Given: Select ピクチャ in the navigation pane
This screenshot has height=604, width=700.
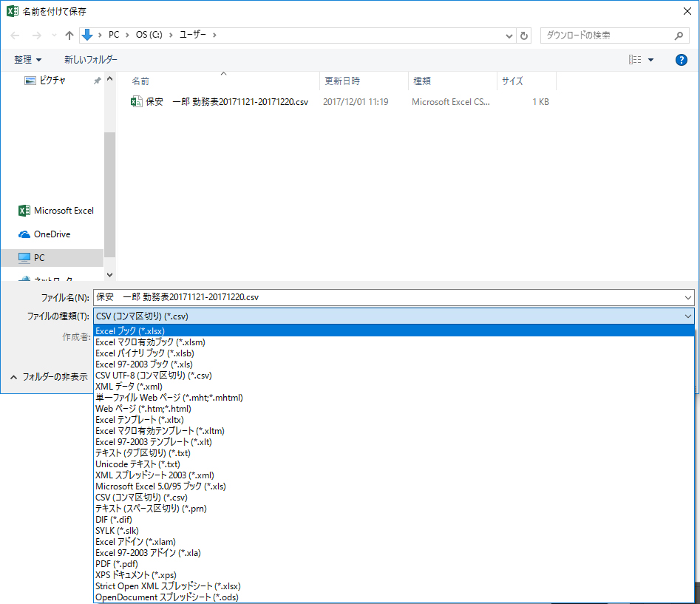Looking at the screenshot, I should [x=52, y=81].
